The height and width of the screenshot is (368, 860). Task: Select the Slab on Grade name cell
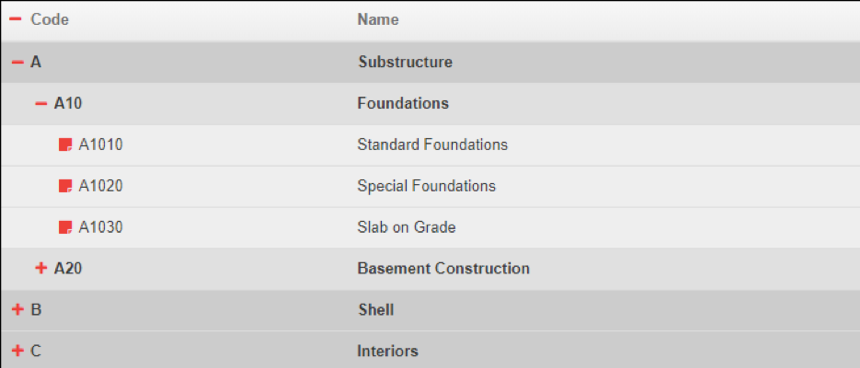(406, 227)
